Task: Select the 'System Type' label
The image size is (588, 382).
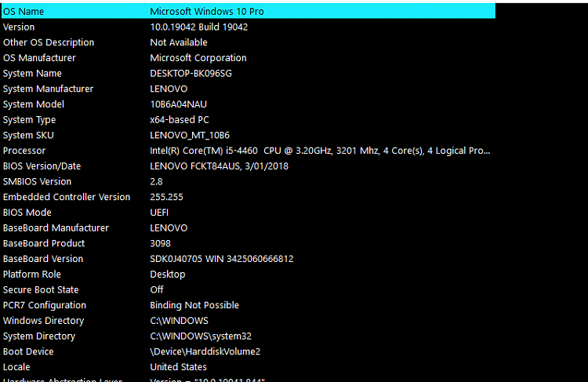Action: coord(29,120)
